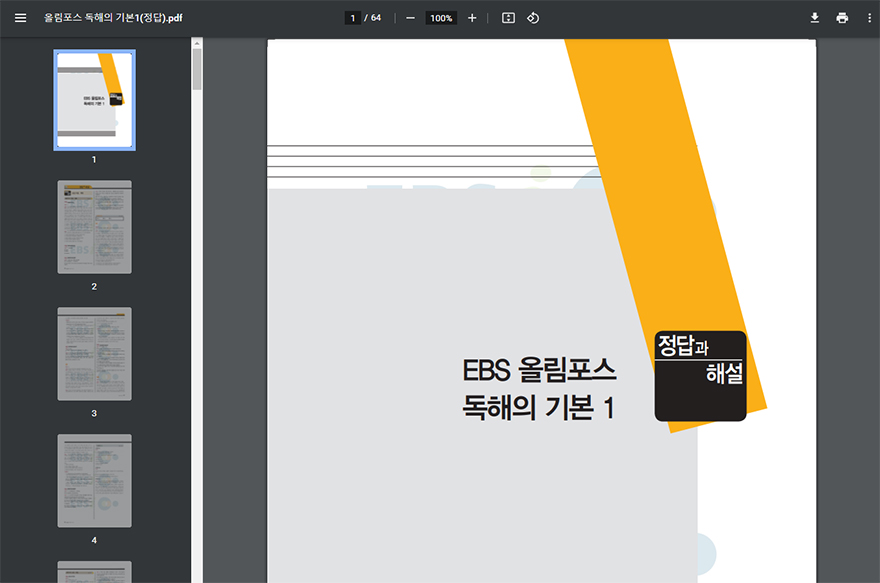Zoom in with the plus icon
The width and height of the screenshot is (880, 583).
point(472,18)
